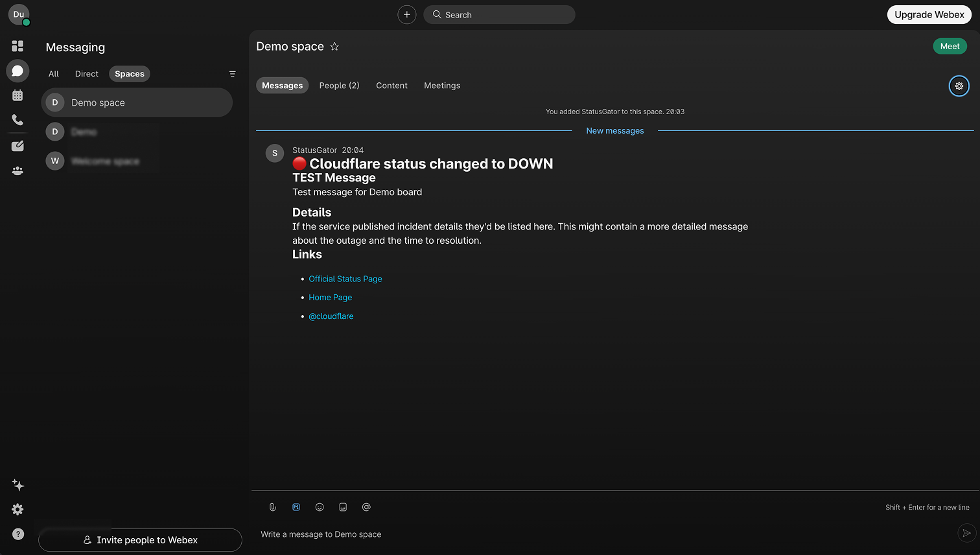Open the Official Status Page link

tap(345, 279)
